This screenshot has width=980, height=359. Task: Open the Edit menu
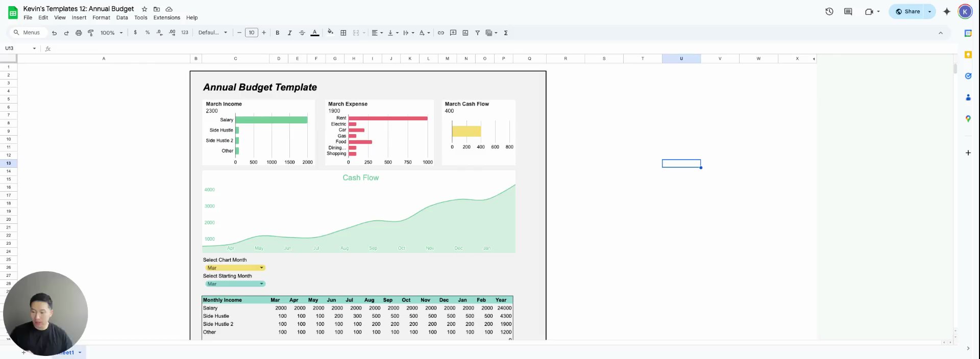click(43, 17)
